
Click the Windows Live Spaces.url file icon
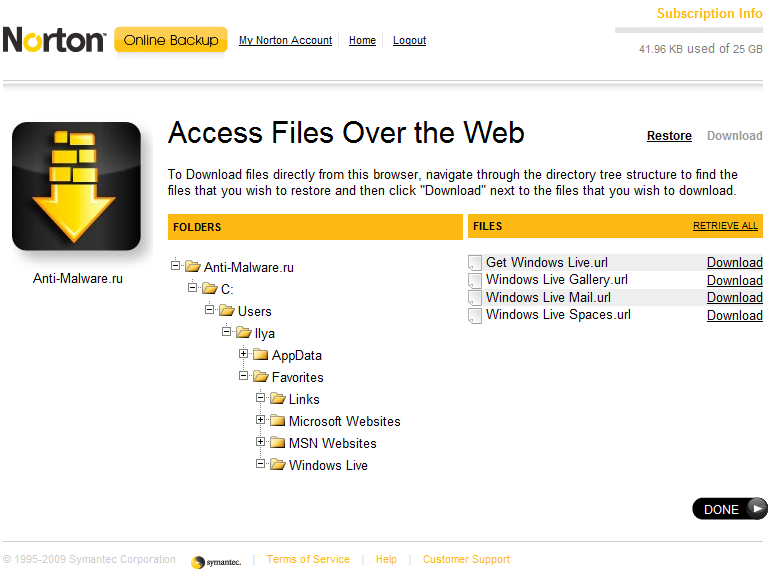[475, 315]
